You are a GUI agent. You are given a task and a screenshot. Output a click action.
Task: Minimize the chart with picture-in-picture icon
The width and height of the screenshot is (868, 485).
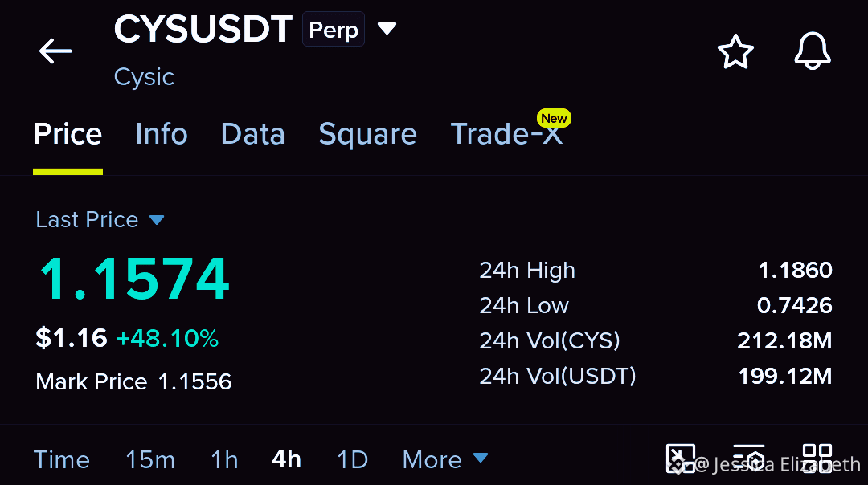click(681, 459)
